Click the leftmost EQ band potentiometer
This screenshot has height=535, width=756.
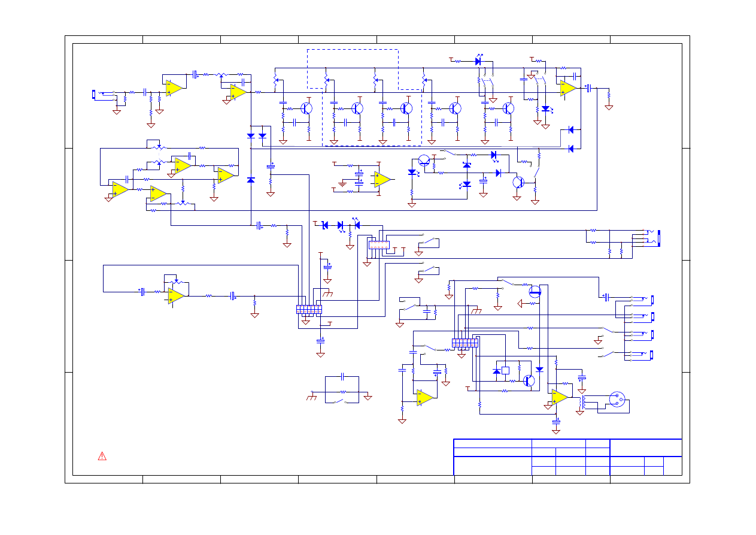tap(275, 80)
